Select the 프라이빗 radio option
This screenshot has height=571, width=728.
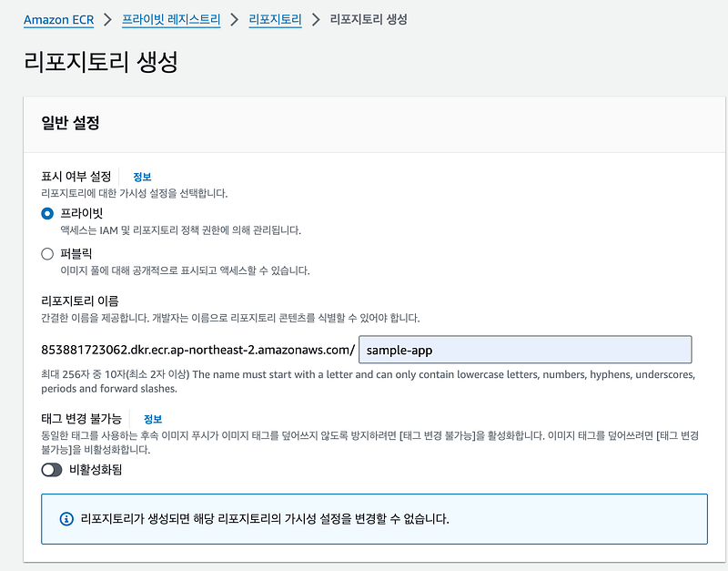pyautogui.click(x=47, y=214)
